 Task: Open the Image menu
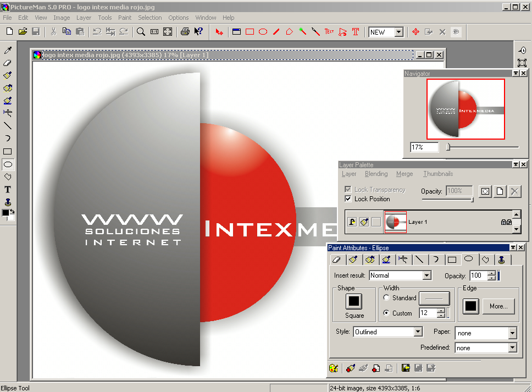[62, 18]
